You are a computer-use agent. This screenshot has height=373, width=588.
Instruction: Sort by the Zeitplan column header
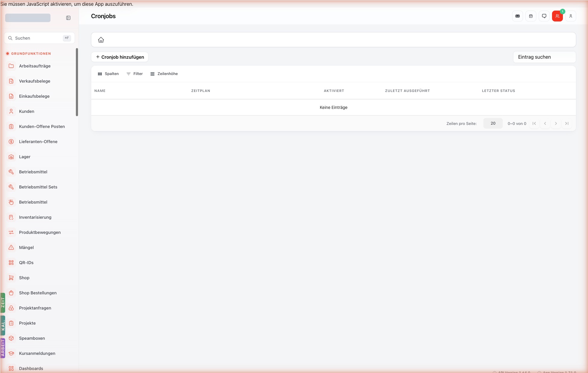pyautogui.click(x=200, y=91)
